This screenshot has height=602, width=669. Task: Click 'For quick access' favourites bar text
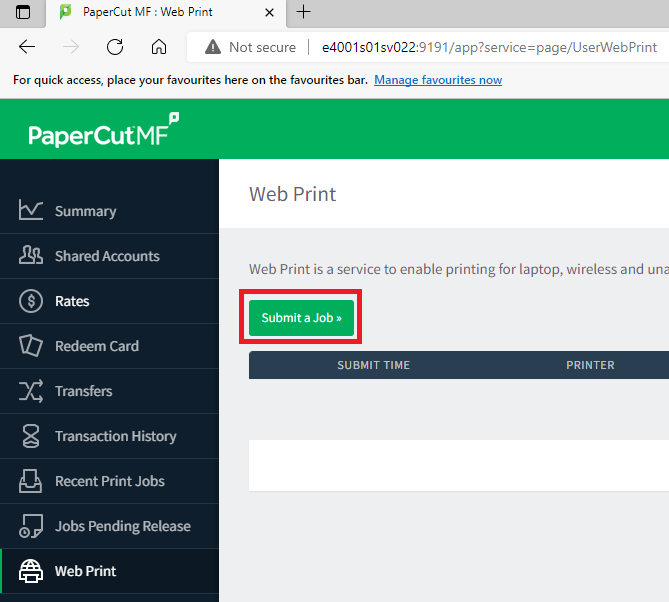click(190, 80)
